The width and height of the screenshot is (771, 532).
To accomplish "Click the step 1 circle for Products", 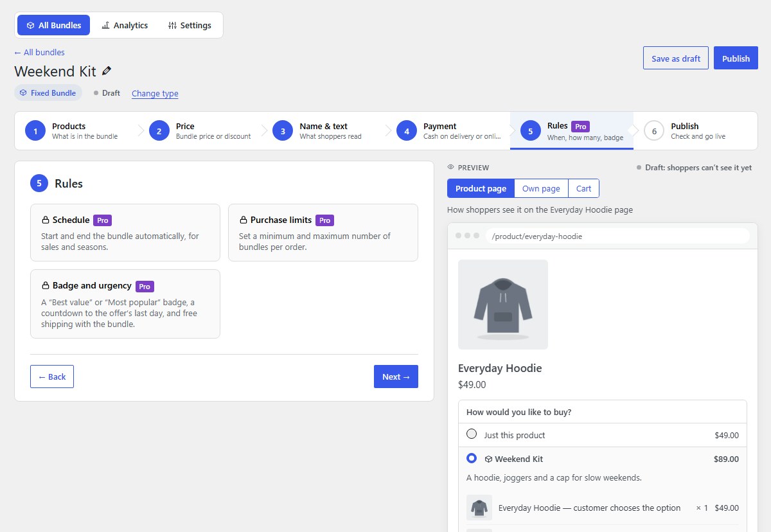I will coord(35,131).
